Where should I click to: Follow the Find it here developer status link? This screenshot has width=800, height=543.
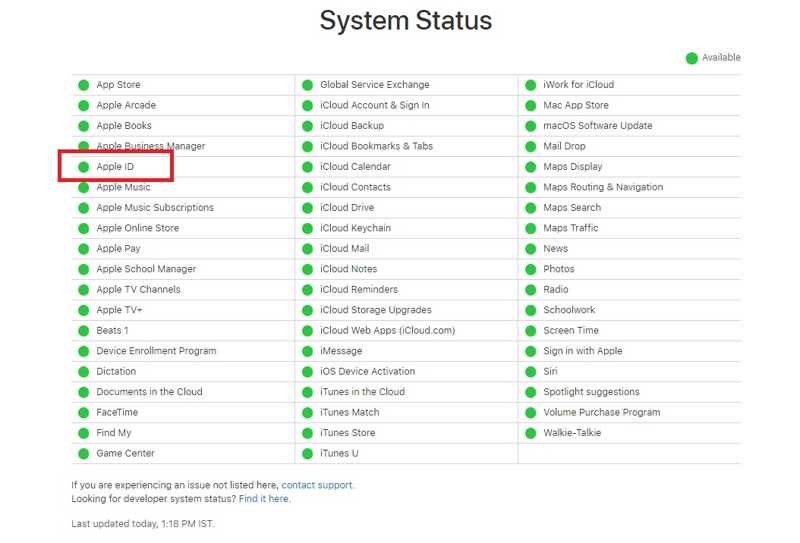264,499
